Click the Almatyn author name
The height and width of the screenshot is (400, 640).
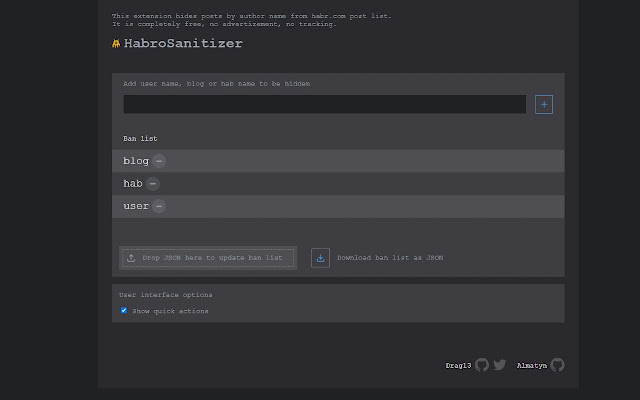coord(531,366)
